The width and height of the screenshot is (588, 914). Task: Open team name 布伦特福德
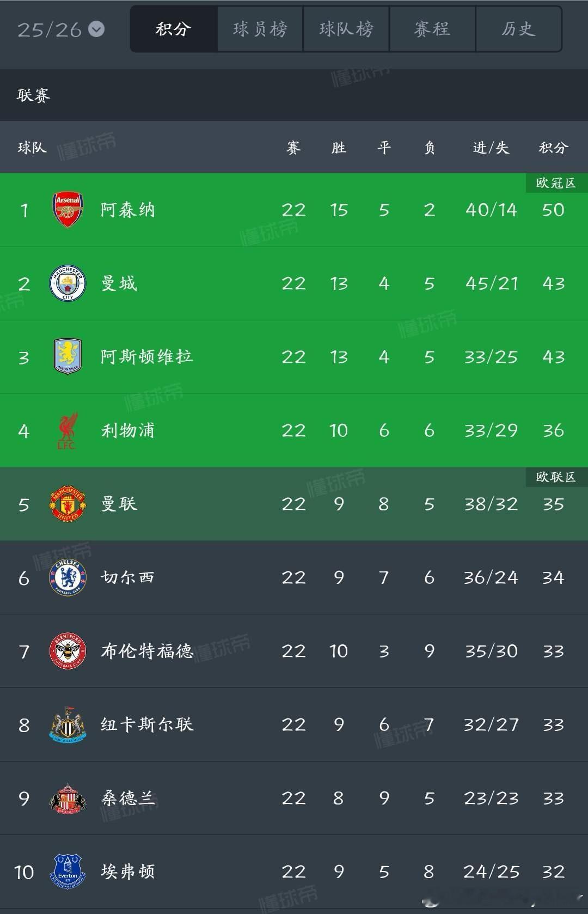pos(147,651)
